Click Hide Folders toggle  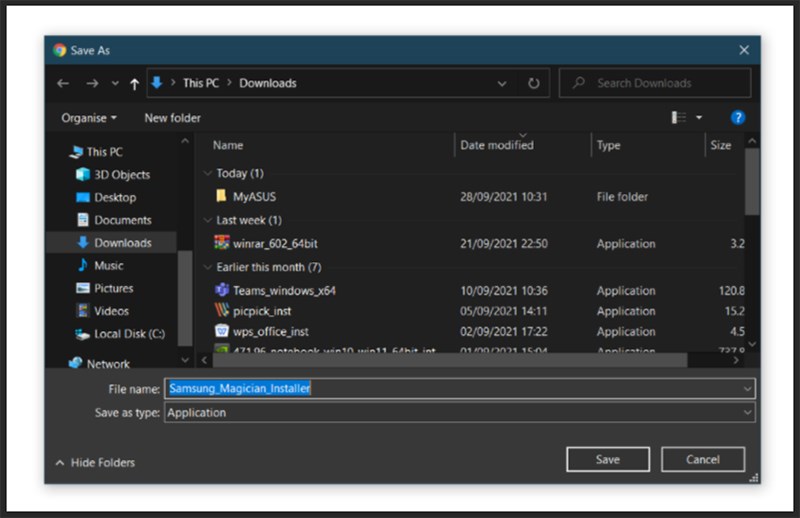(95, 462)
